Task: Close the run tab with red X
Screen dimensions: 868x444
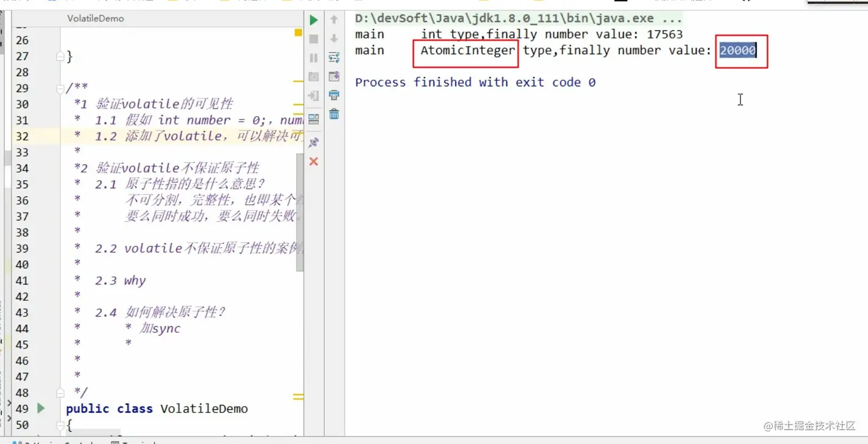Action: [x=313, y=162]
